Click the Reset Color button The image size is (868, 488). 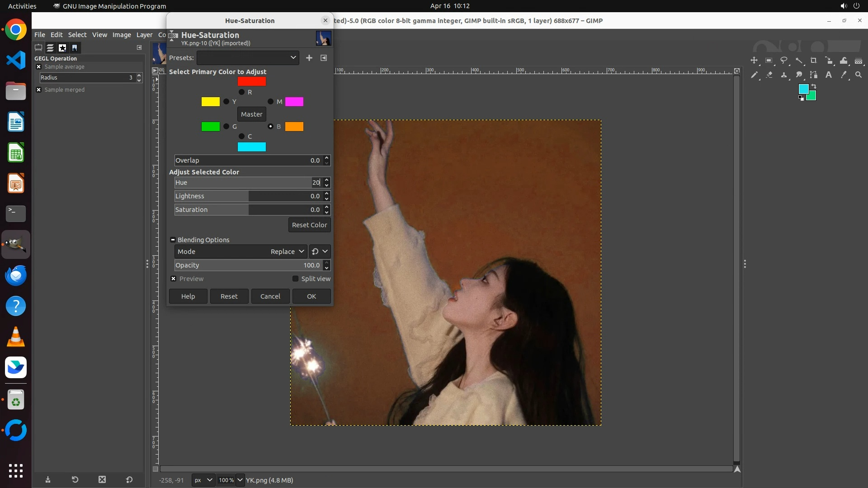[x=309, y=225]
